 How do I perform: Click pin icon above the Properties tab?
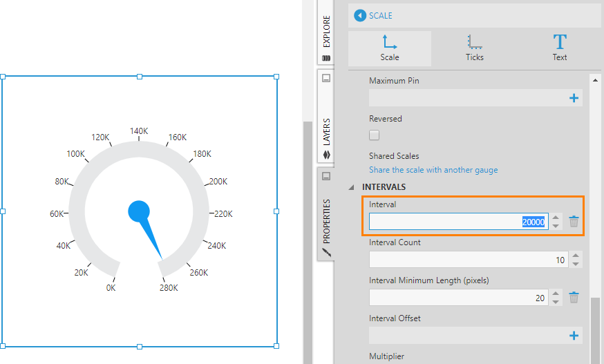(326, 176)
